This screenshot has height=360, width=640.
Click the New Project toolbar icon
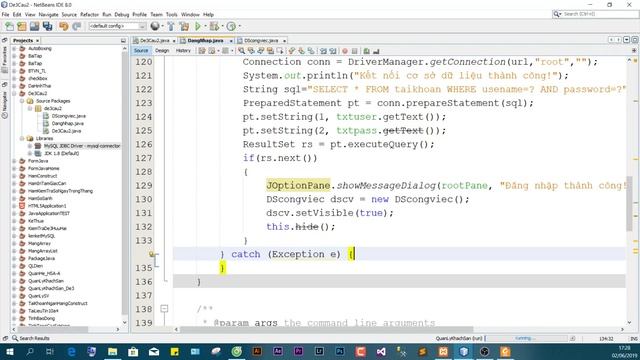point(22,26)
